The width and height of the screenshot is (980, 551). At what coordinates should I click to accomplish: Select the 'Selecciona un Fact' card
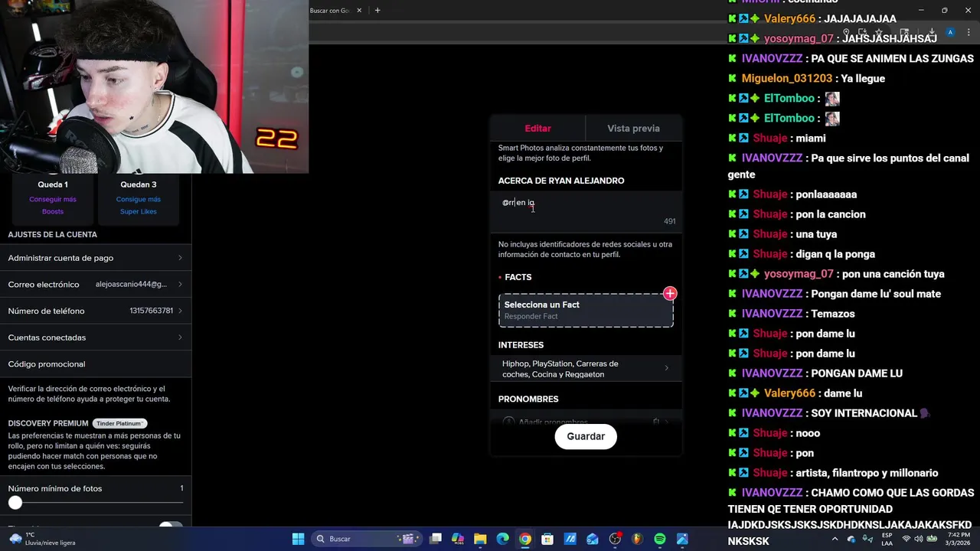[586, 310]
